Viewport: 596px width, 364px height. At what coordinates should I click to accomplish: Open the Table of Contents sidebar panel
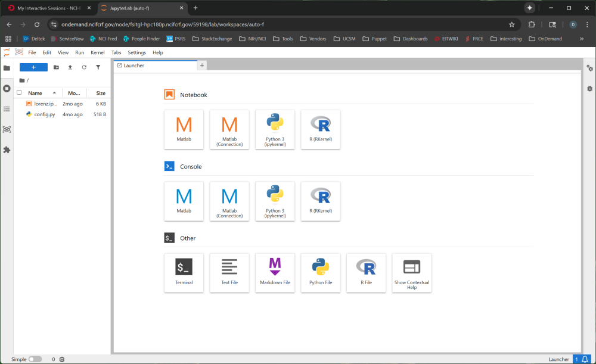(7, 109)
